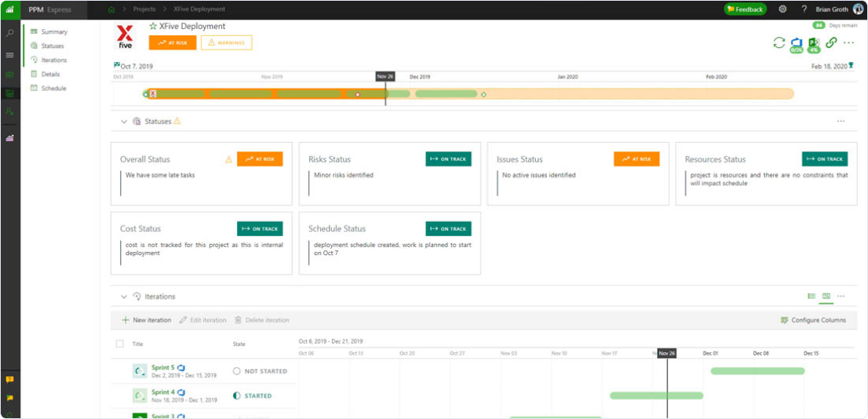Click Edit iteration
This screenshot has width=868, height=419.
click(202, 320)
